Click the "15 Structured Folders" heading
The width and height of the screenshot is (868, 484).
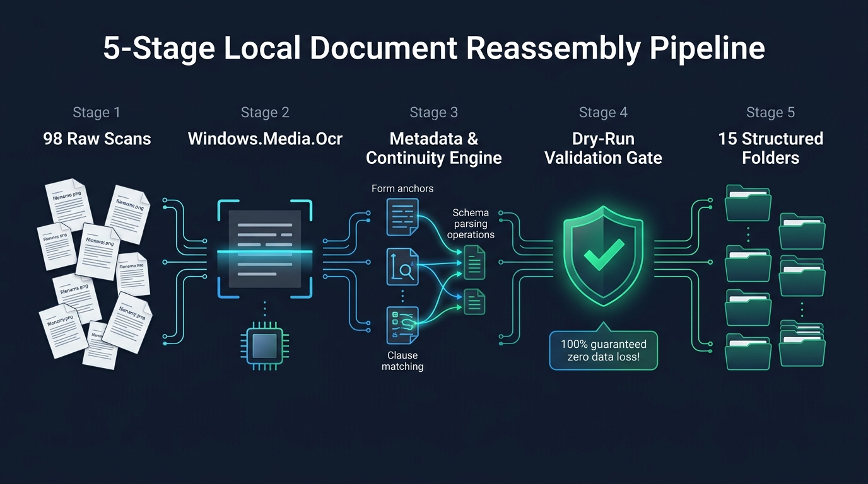[x=770, y=148]
